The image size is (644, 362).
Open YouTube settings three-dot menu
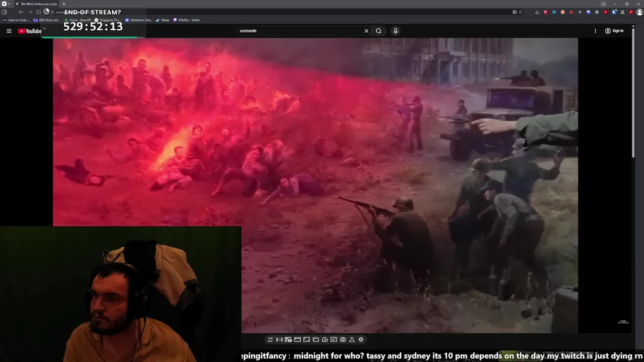[595, 31]
